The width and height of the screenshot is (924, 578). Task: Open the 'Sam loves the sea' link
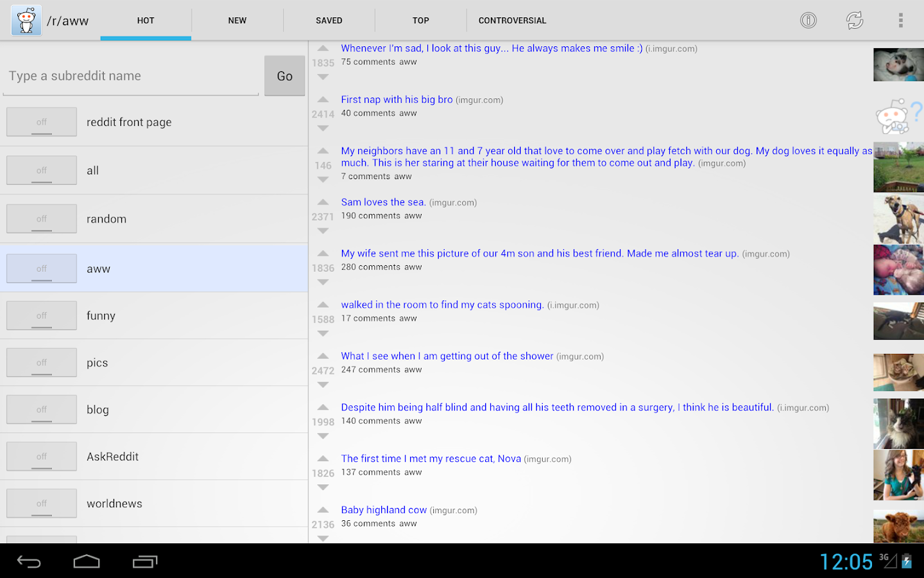383,202
